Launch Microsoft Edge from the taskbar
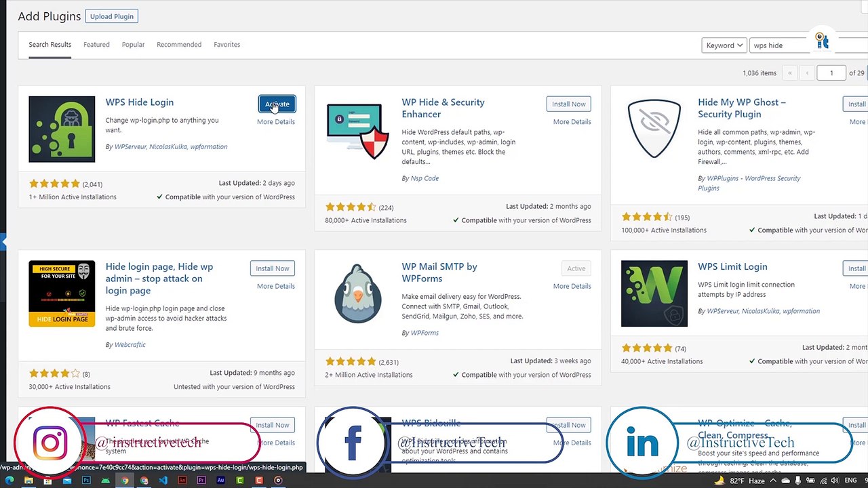This screenshot has width=868, height=488. pos(9,480)
